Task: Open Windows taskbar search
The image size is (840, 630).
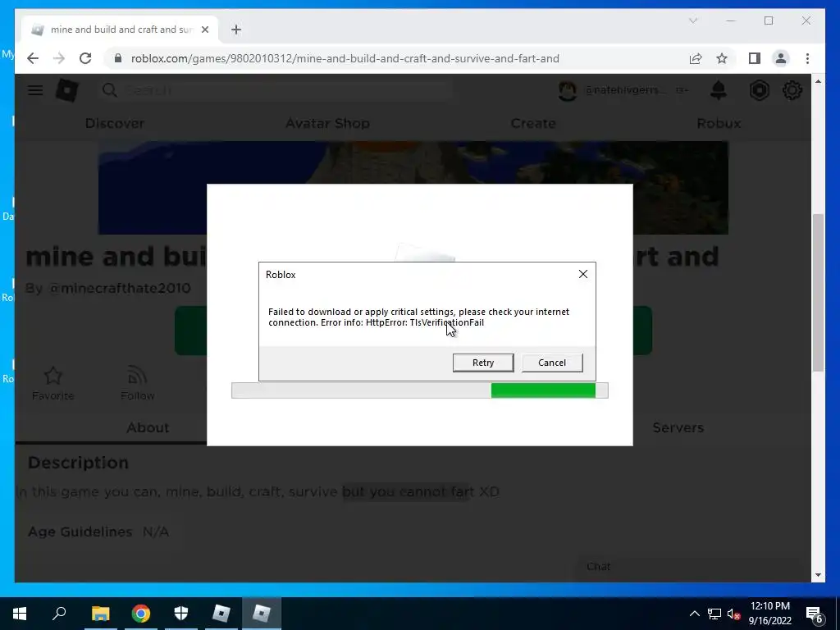Action: click(59, 614)
